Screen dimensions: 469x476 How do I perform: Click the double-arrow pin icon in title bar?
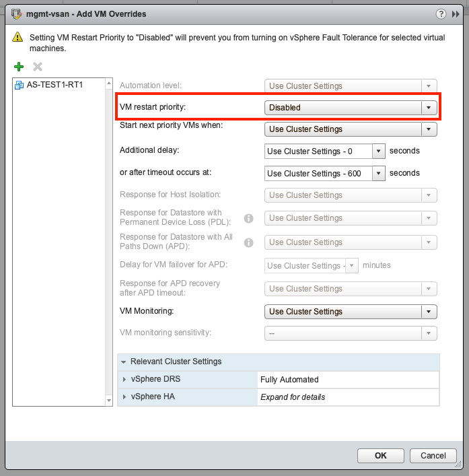(x=456, y=14)
